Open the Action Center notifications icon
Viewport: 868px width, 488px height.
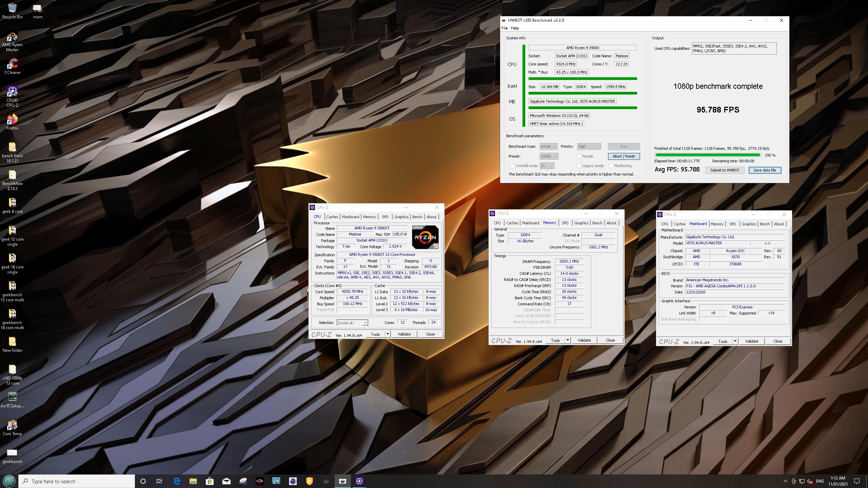click(857, 481)
